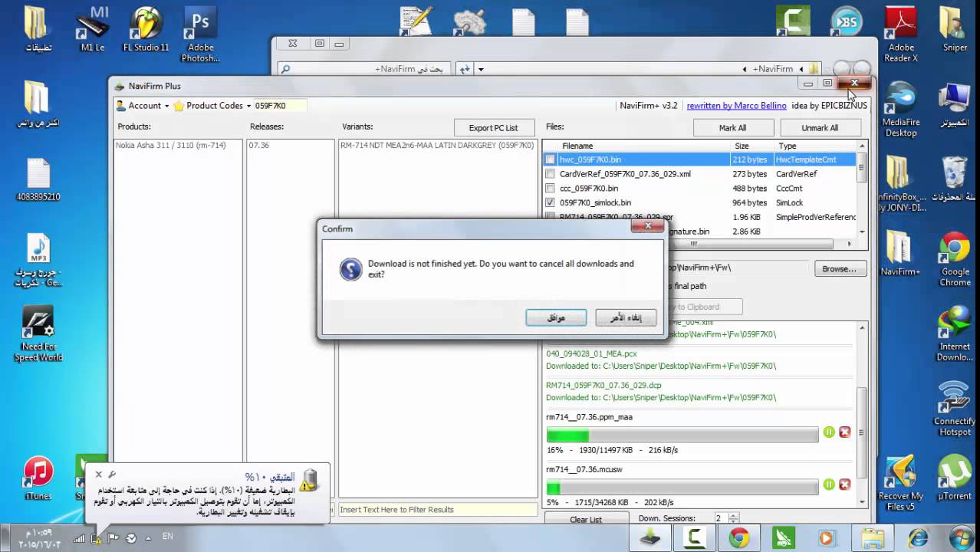Open the iTunes desktop icon
Viewport: 980px width, 552px height.
click(38, 479)
